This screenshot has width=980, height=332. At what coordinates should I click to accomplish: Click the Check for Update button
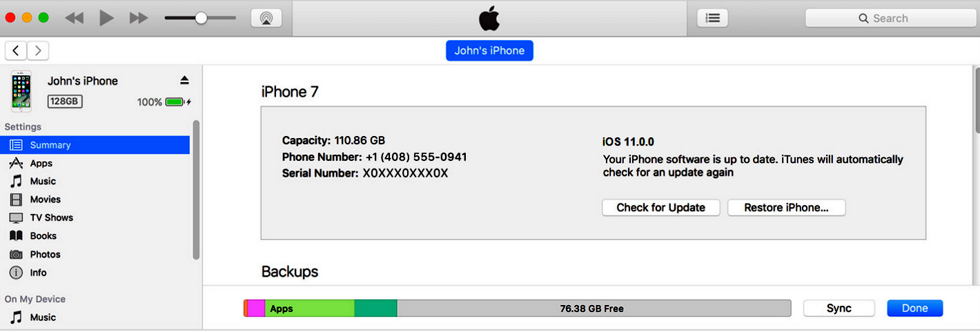(660, 208)
